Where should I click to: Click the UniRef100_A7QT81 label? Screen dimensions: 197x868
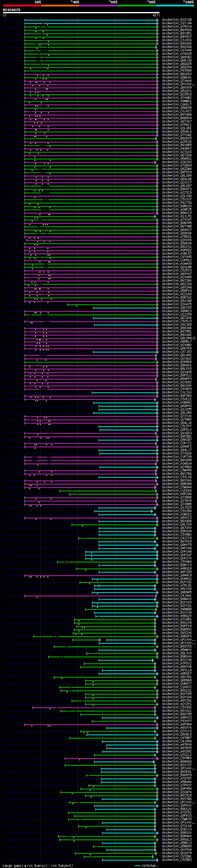point(177,812)
